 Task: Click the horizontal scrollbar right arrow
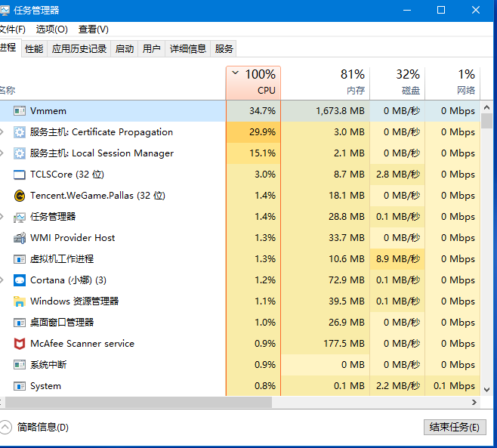pos(474,403)
